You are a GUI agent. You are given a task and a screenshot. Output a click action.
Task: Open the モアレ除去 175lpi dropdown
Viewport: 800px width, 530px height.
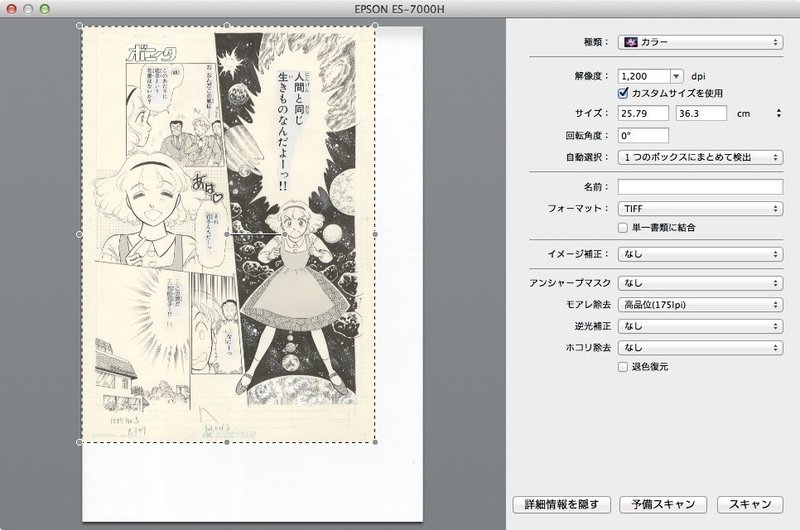pos(700,305)
